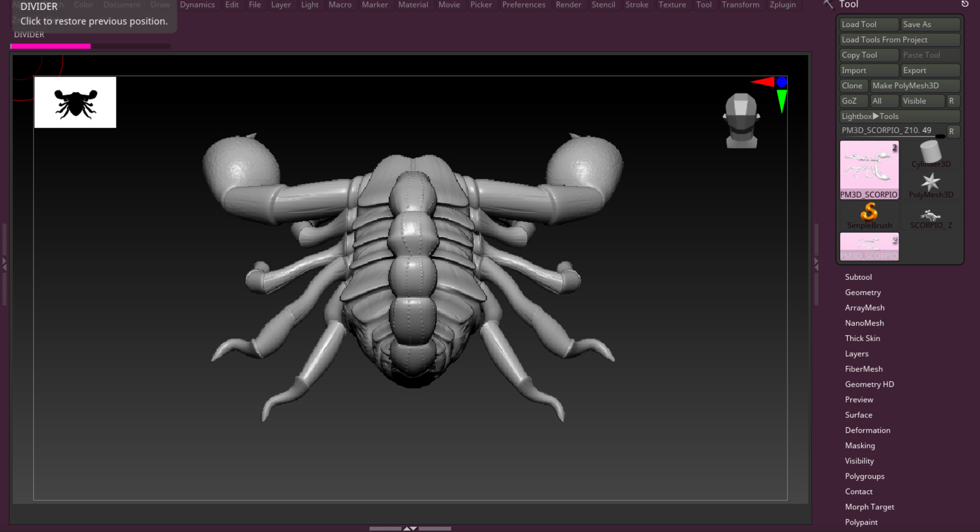The image size is (980, 532).
Task: Expand the NanoMesh subpalette
Action: click(x=864, y=323)
